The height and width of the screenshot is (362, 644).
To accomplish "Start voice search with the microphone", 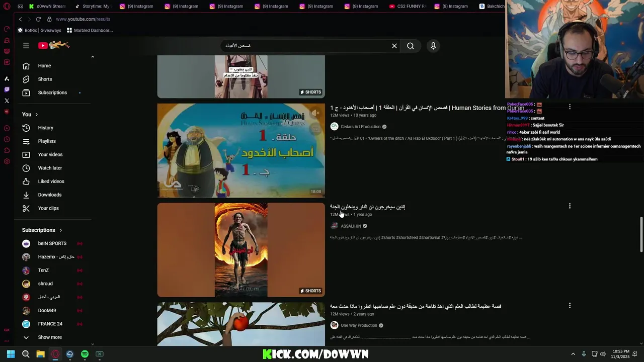I will click(x=433, y=46).
